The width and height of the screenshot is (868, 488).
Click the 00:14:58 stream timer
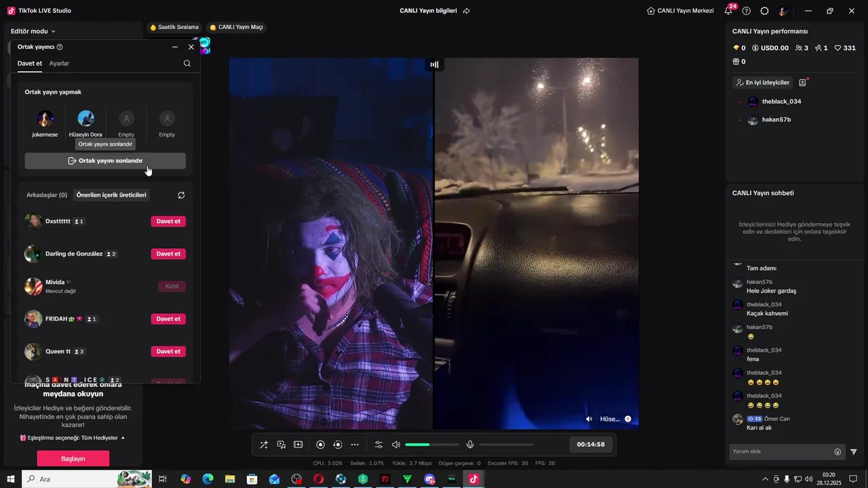pos(591,445)
